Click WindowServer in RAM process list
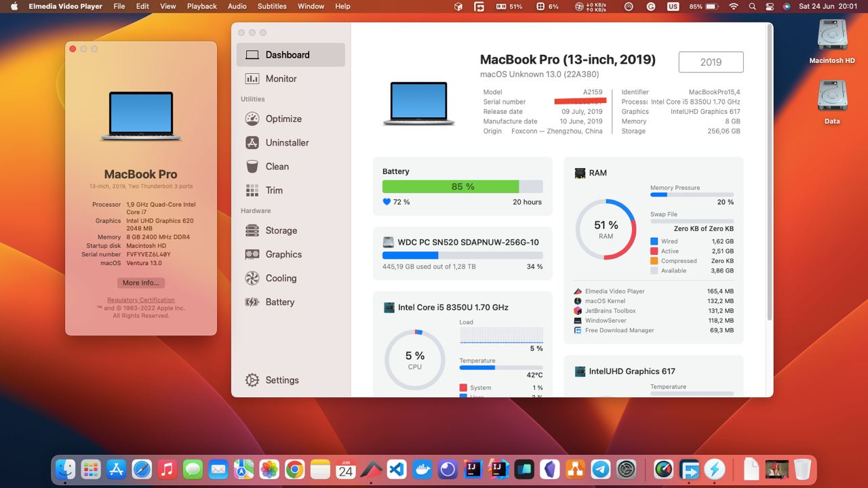This screenshot has width=868, height=488. pos(654,321)
